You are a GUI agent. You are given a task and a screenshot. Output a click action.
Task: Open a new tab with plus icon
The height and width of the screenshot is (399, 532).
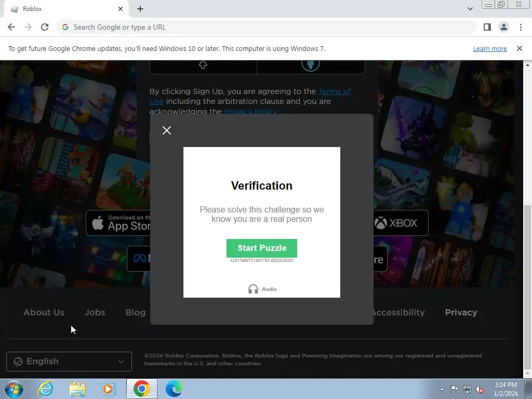click(140, 9)
